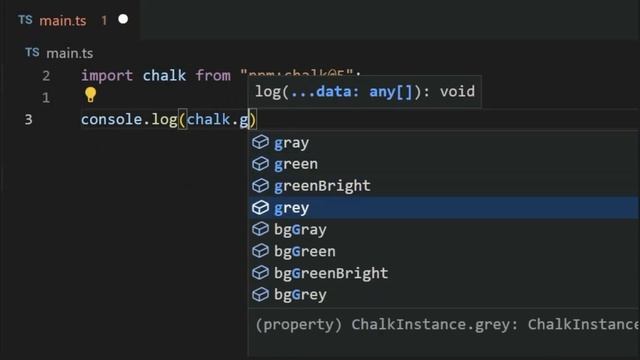This screenshot has height=360, width=640.
Task: Click current line number 3 in gutter
Action: pyautogui.click(x=28, y=120)
